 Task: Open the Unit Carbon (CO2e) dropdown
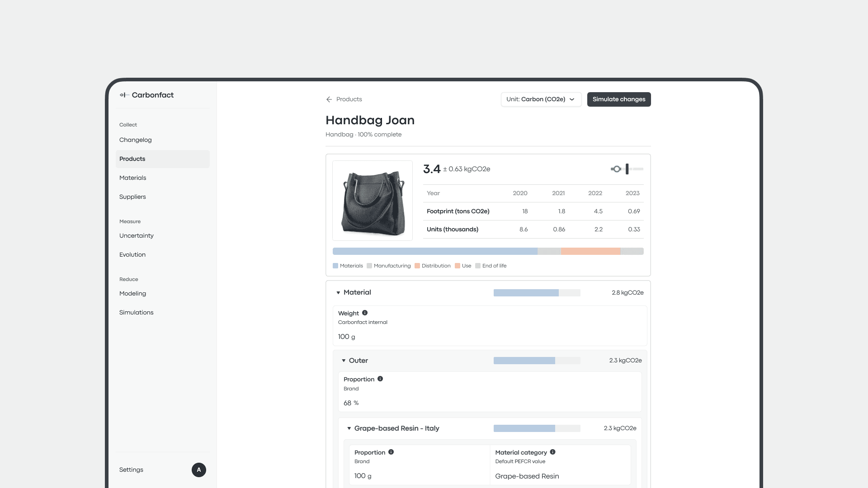[541, 99]
